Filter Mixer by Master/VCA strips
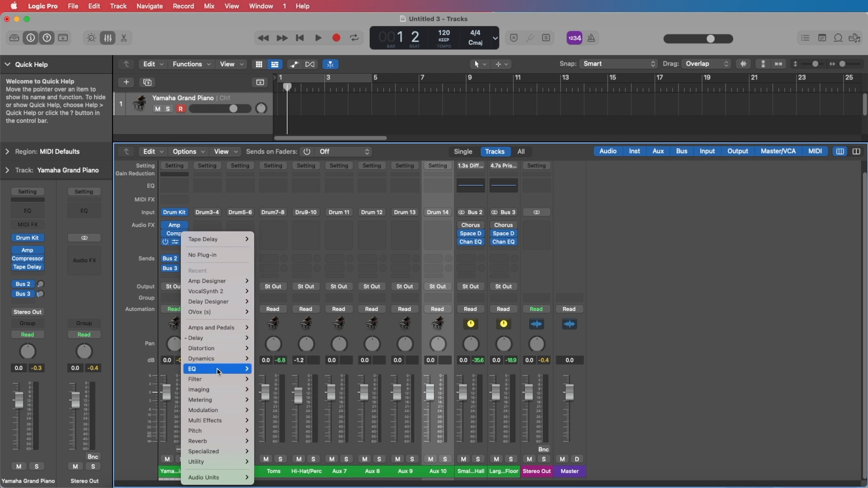Image resolution: width=868 pixels, height=488 pixels. click(x=778, y=151)
